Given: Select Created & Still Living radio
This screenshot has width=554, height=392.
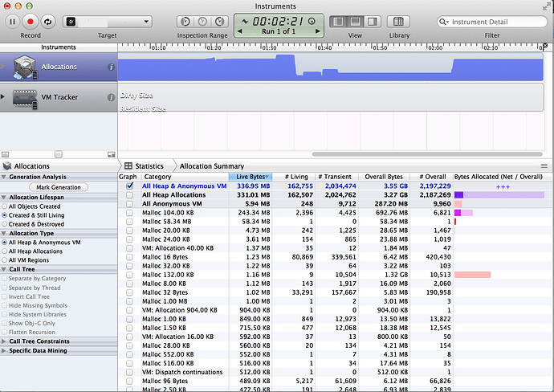Looking at the screenshot, I should click(x=4, y=215).
